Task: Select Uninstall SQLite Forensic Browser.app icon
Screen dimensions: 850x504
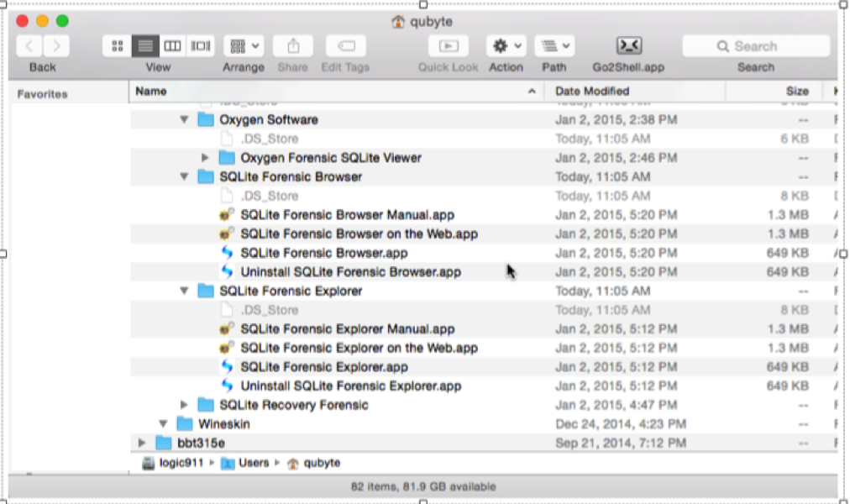Action: point(227,271)
